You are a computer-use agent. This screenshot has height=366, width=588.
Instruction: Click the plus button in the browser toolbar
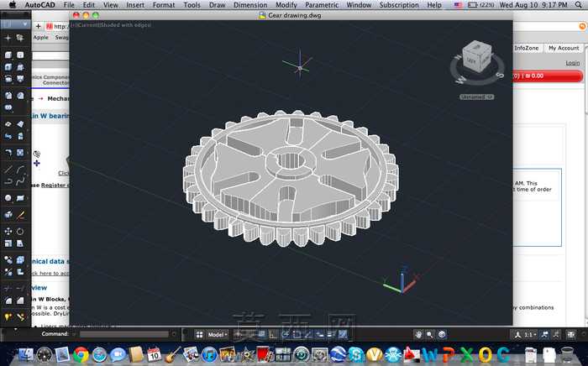38,26
